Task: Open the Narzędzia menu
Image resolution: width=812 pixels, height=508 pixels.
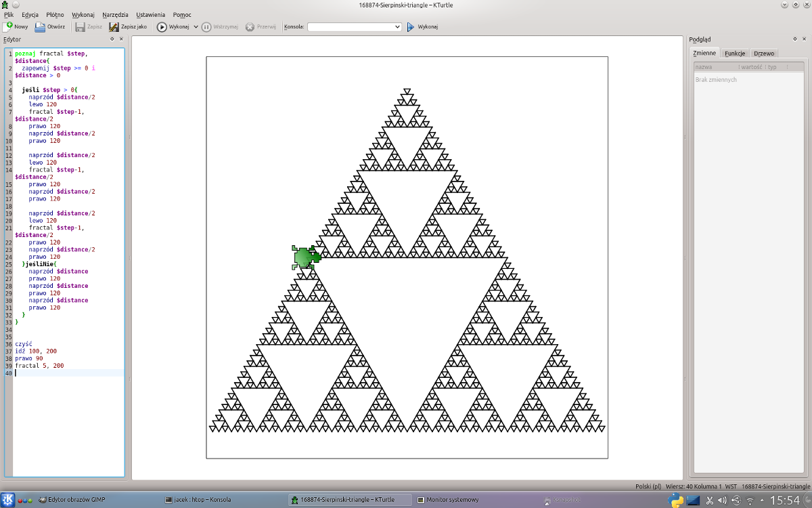Action: click(115, 14)
